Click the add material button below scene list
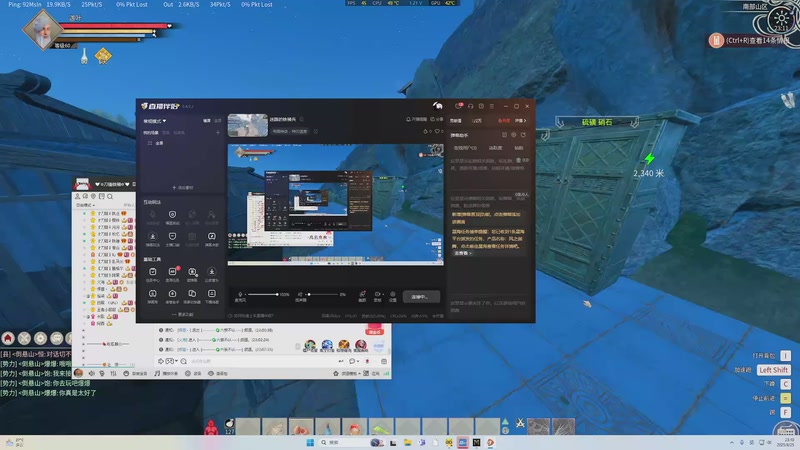Screen dimensions: 800x450 click(183, 188)
